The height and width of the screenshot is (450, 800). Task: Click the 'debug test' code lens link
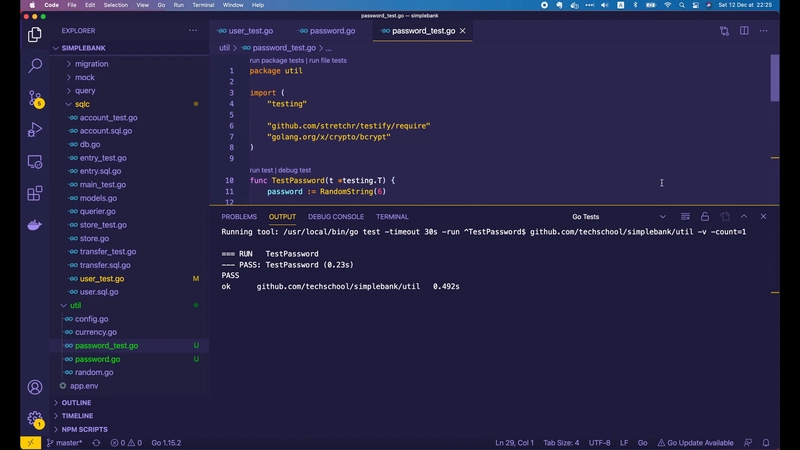(293, 170)
